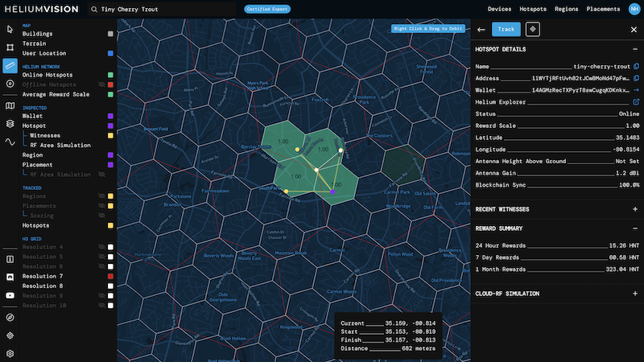Show Offline Hotspots layer via eye icon

(101, 84)
